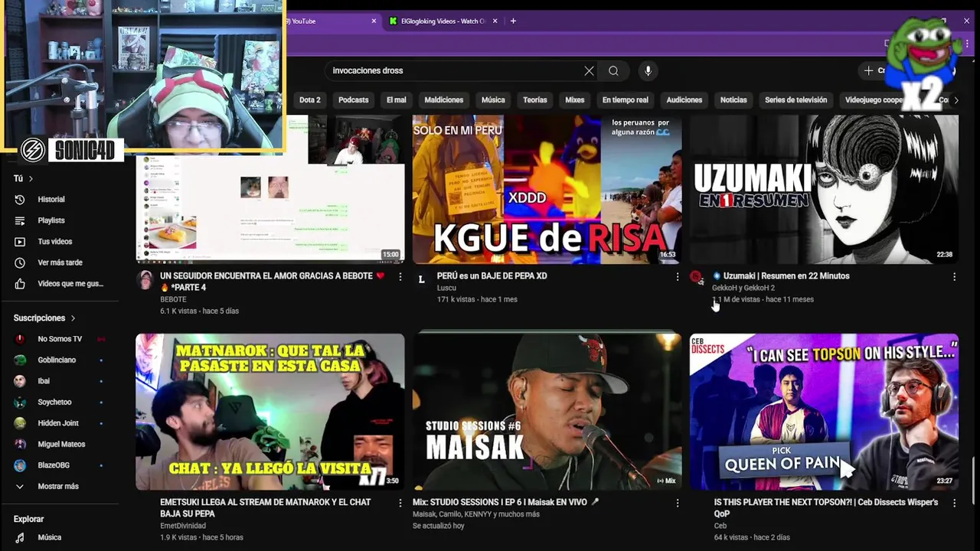Filter results by Podcasts
Image resolution: width=980 pixels, height=551 pixels.
[353, 99]
